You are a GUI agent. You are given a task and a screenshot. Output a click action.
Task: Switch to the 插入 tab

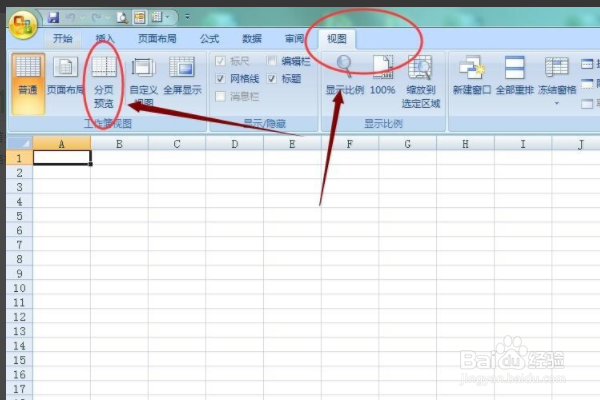point(105,39)
